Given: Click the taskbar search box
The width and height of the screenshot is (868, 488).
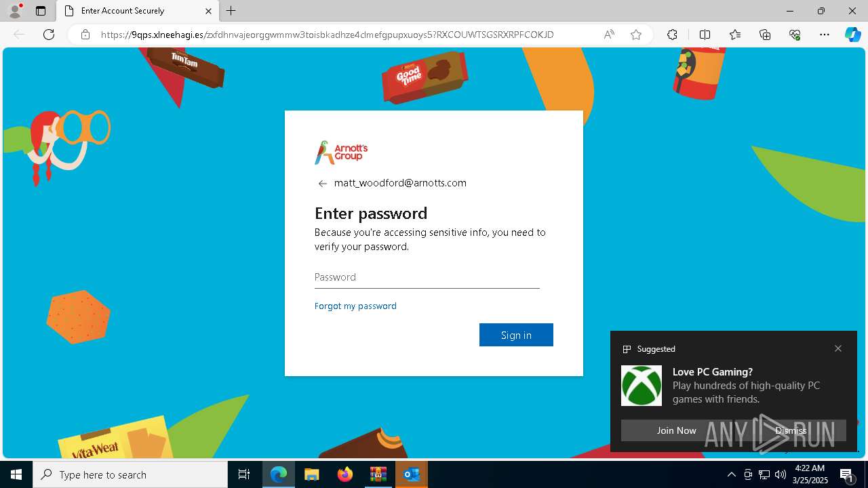Looking at the screenshot, I should (x=130, y=474).
